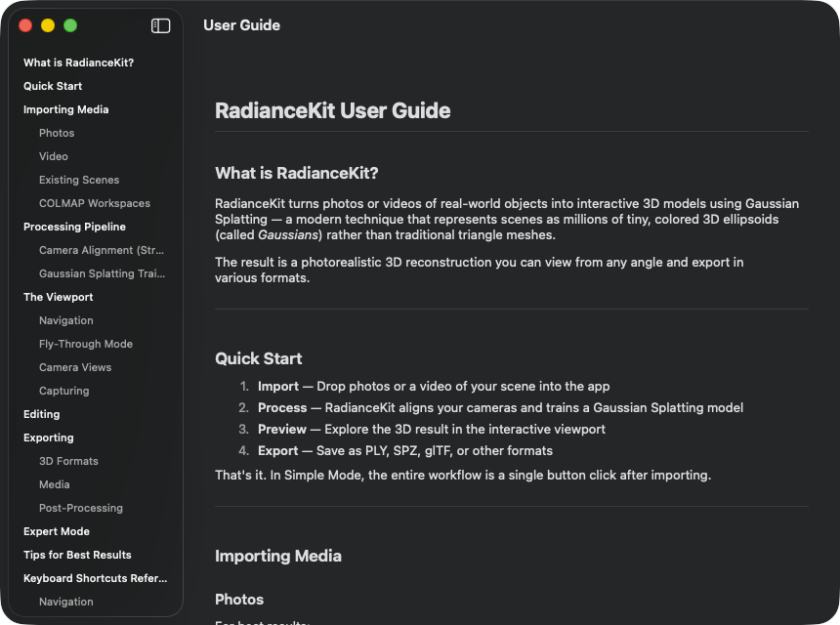Click the 'Quick Start' content heading

tap(258, 358)
